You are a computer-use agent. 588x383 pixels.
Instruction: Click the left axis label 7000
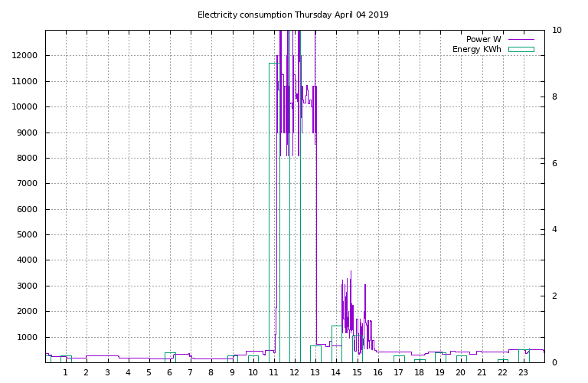click(27, 183)
